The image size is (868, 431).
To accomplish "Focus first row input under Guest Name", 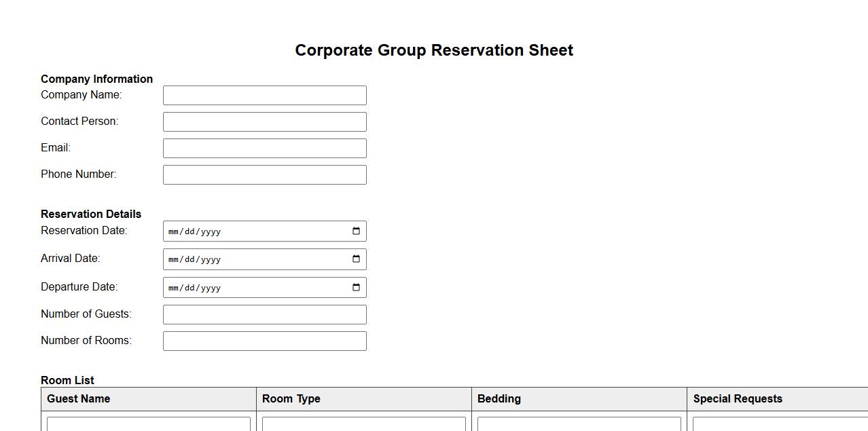I will [x=148, y=424].
